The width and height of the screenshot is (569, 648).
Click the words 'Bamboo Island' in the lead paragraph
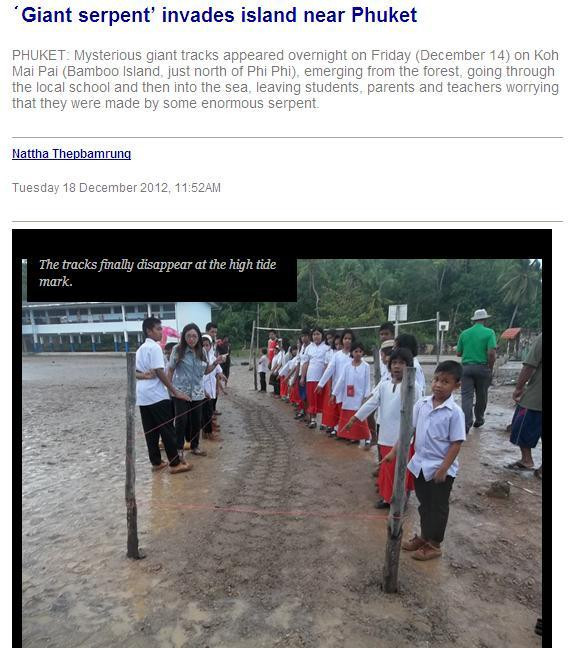coord(113,71)
